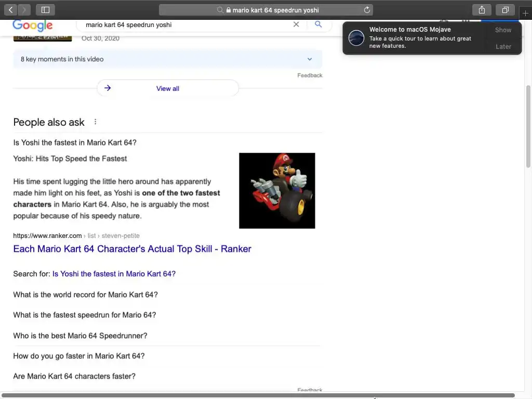Click Show on Mojave notification
This screenshot has width=532, height=399.
point(503,30)
